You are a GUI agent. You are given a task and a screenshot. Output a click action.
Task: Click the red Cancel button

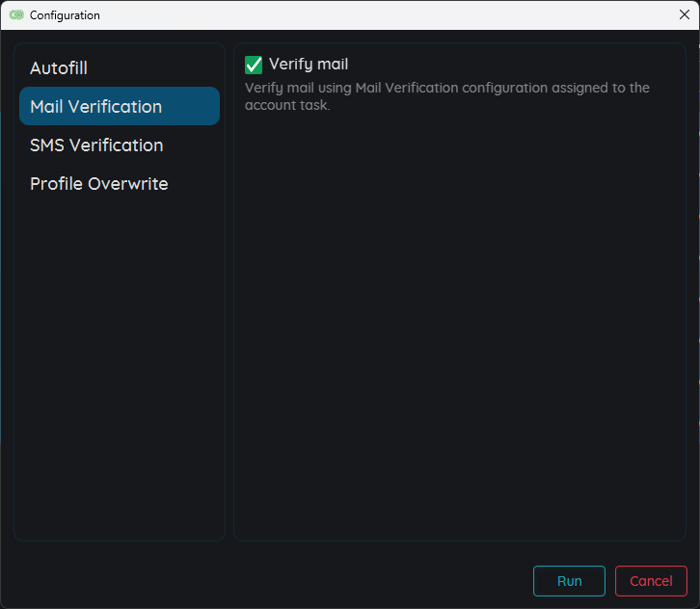651,581
